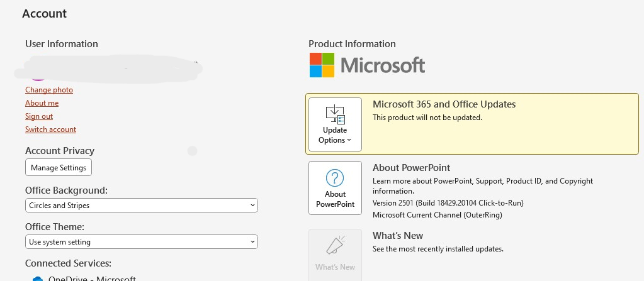Click the Sign out link

39,116
